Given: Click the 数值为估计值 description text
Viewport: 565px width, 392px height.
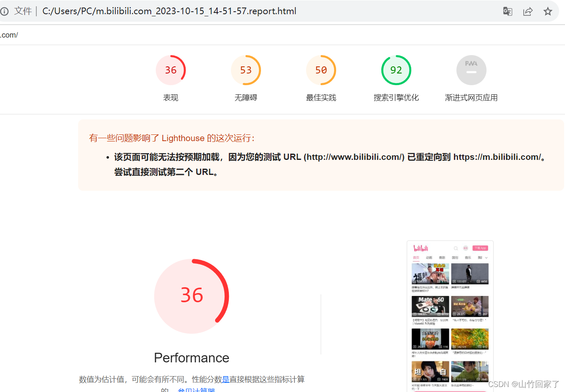Looking at the screenshot, I should 192,384.
